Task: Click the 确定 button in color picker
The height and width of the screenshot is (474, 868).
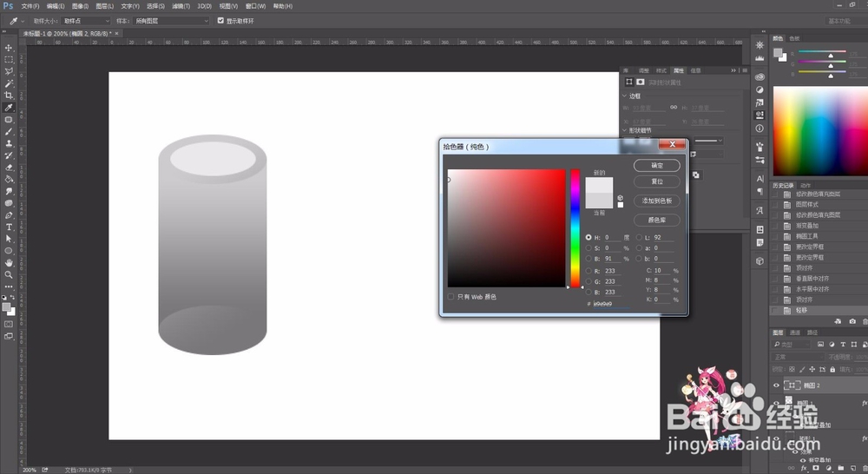Action: (656, 166)
